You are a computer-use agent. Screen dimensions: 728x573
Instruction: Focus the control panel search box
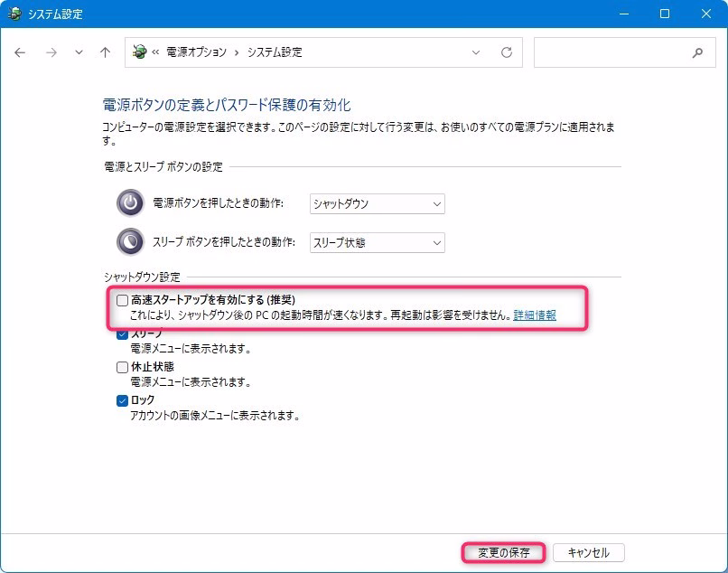(x=624, y=52)
